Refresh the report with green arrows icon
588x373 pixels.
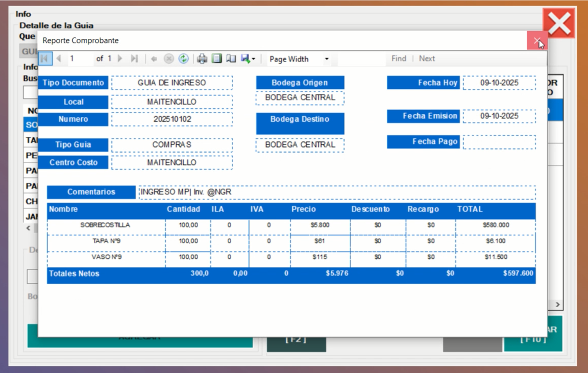[183, 59]
